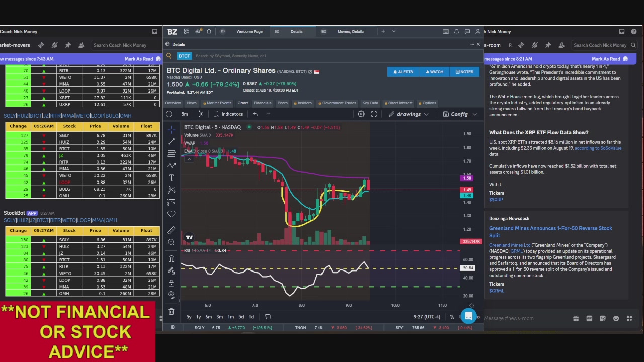The image size is (644, 362).
Task: Open according to SoSoValue link
Action: [598, 148]
